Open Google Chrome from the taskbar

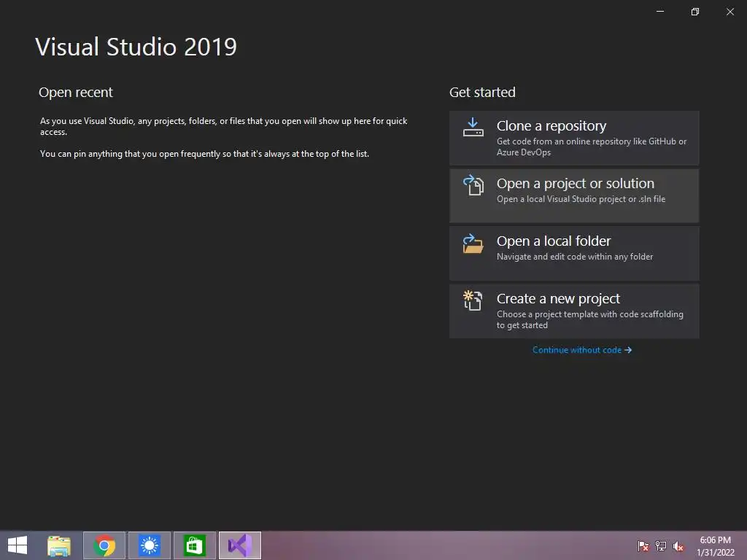[x=104, y=545]
